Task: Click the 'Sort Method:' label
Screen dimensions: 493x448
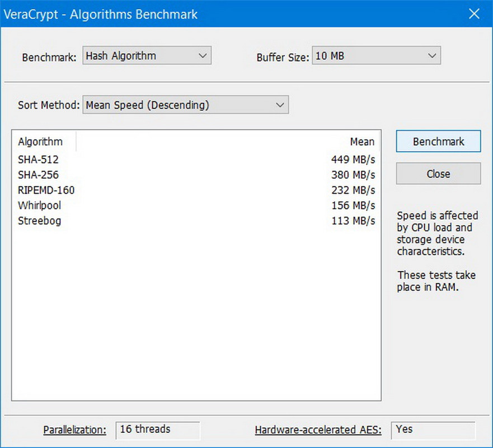Action: click(x=49, y=105)
